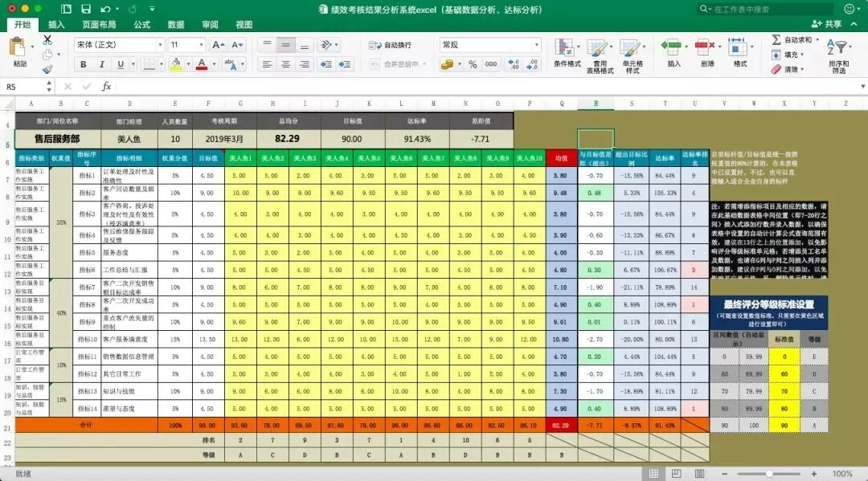
Task: Click the Decrease Indent icon
Action: pyautogui.click(x=326, y=65)
